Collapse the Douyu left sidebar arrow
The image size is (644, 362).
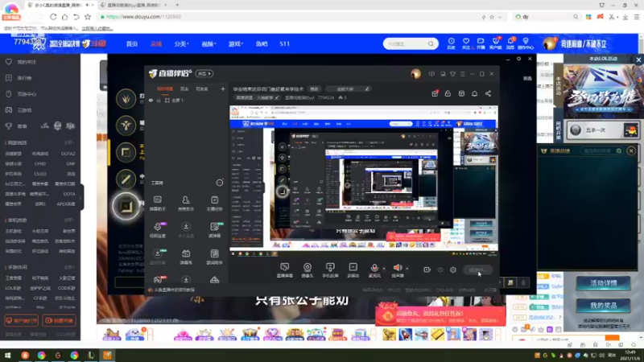click(x=81, y=198)
